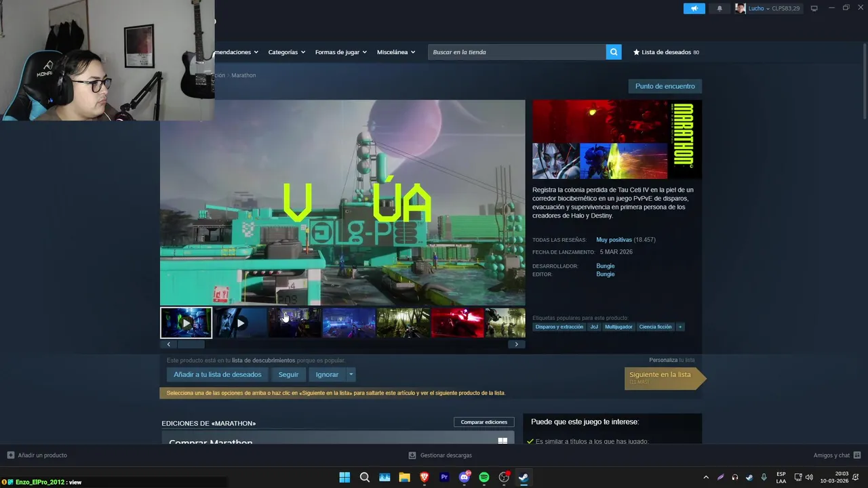Open the developer Bungie link
The image size is (868, 488).
tap(606, 266)
